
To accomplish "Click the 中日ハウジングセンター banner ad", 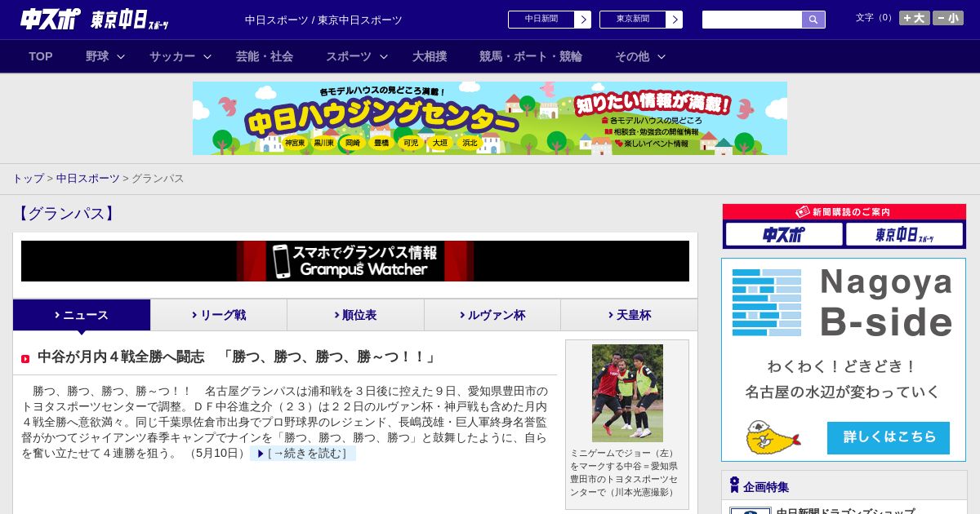I will pos(490,118).
